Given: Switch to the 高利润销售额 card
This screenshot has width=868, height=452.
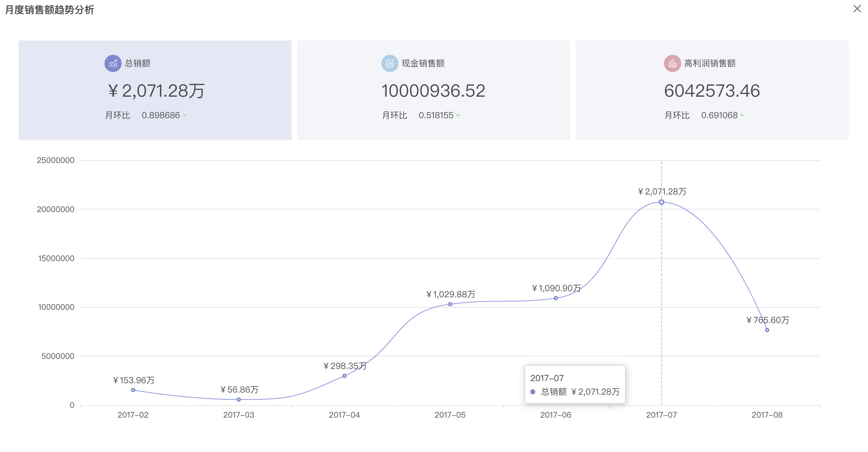Looking at the screenshot, I should click(x=712, y=90).
